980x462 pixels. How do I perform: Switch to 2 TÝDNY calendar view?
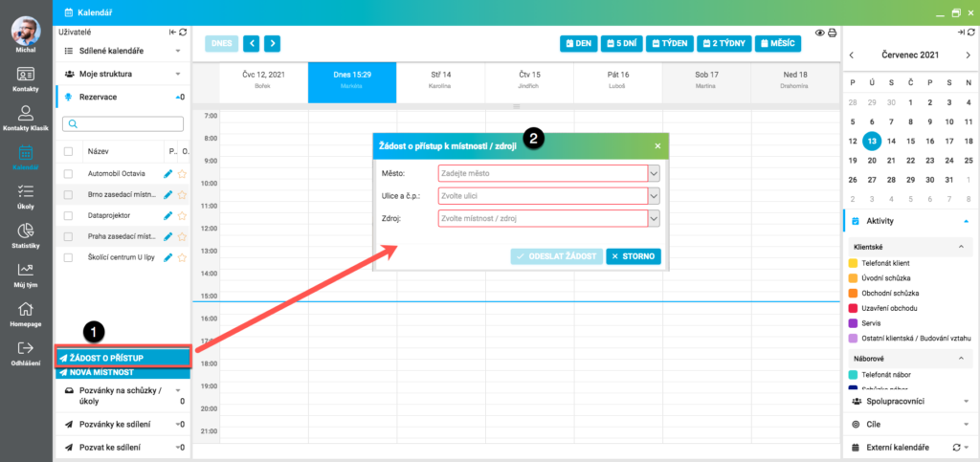coord(724,44)
